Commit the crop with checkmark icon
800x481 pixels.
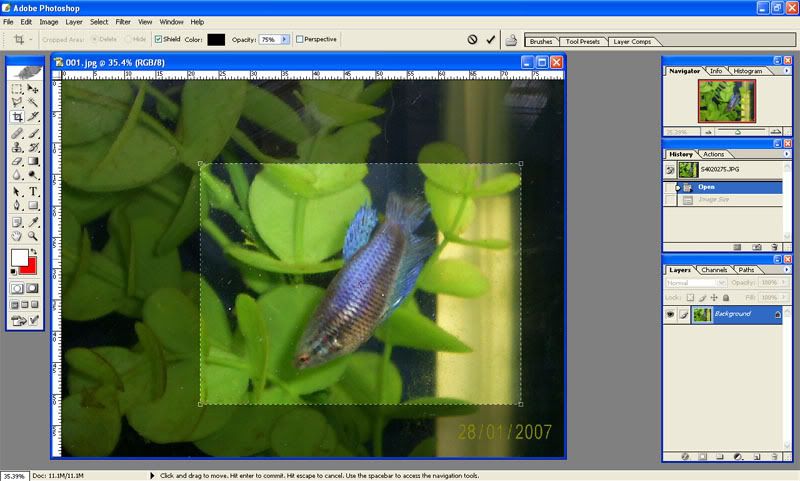(x=490, y=39)
